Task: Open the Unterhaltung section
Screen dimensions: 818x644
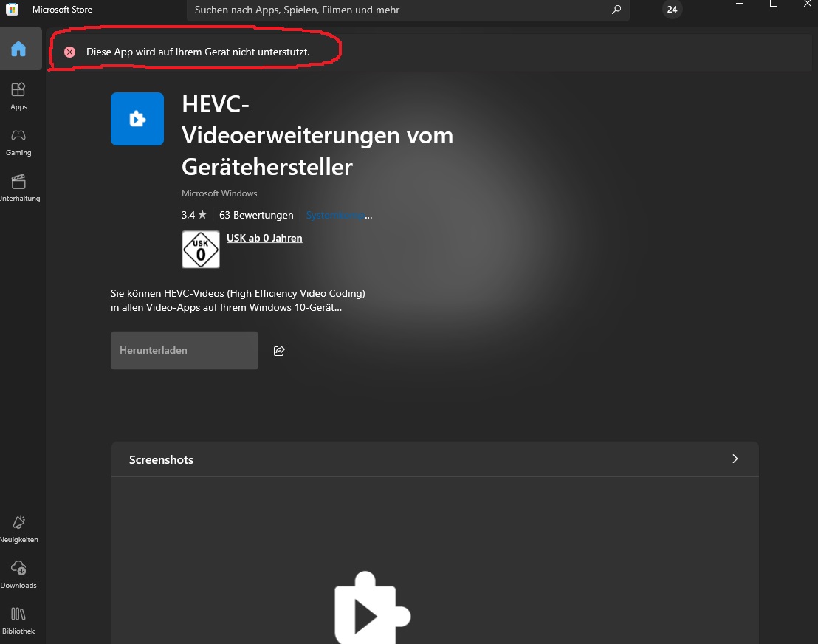Action: [x=18, y=188]
